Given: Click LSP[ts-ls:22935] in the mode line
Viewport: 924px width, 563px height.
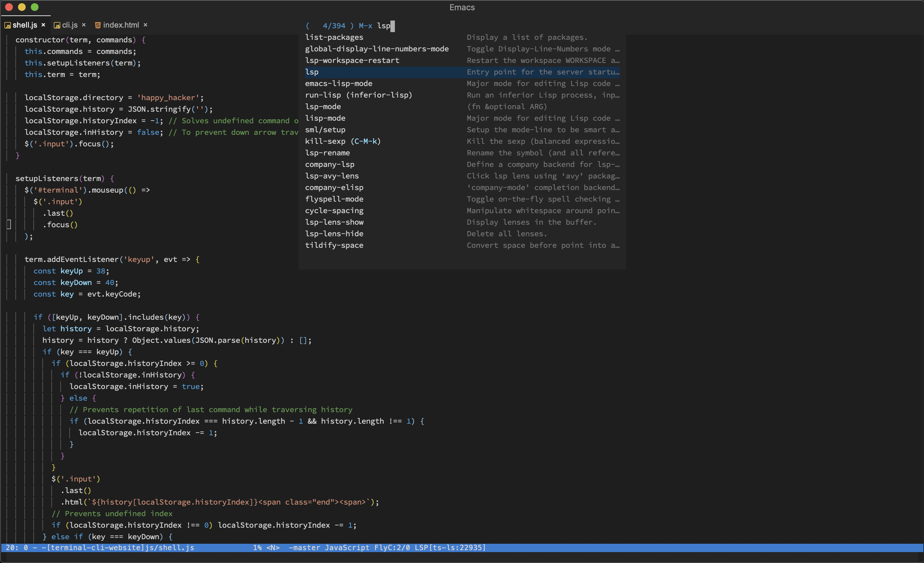Looking at the screenshot, I should click(450, 548).
